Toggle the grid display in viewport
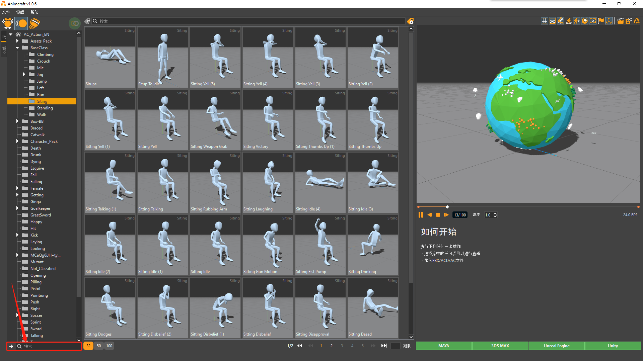Viewport: 643px width, 364px height. [545, 21]
